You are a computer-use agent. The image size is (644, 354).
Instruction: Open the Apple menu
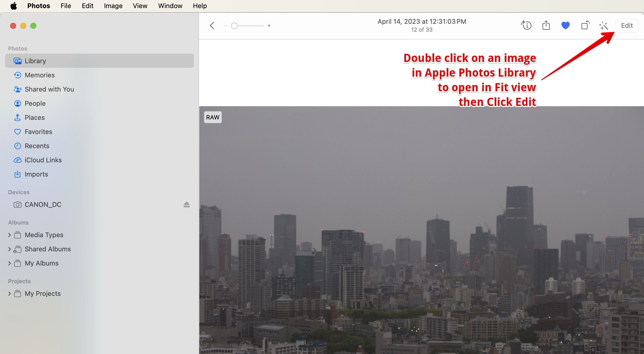click(14, 6)
